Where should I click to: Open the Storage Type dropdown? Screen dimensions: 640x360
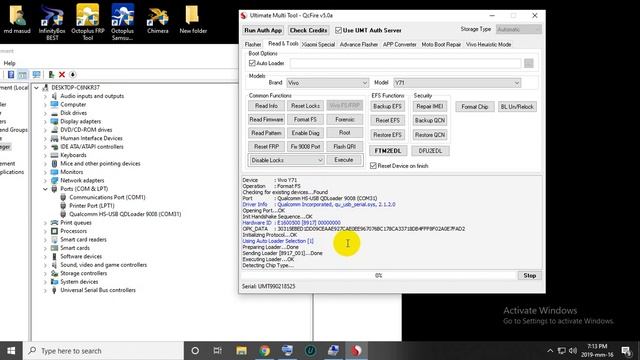coord(519,29)
